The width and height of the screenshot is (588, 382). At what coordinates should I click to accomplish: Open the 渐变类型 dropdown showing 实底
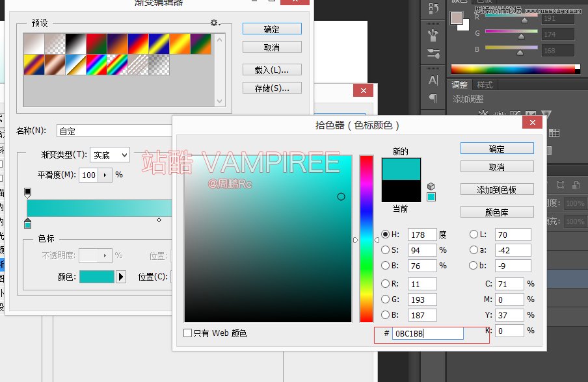(x=110, y=155)
